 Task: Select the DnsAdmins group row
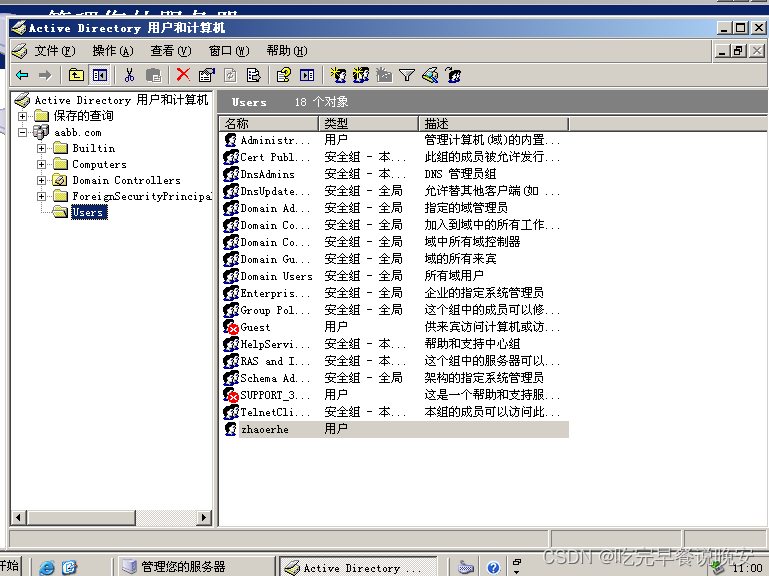point(394,174)
